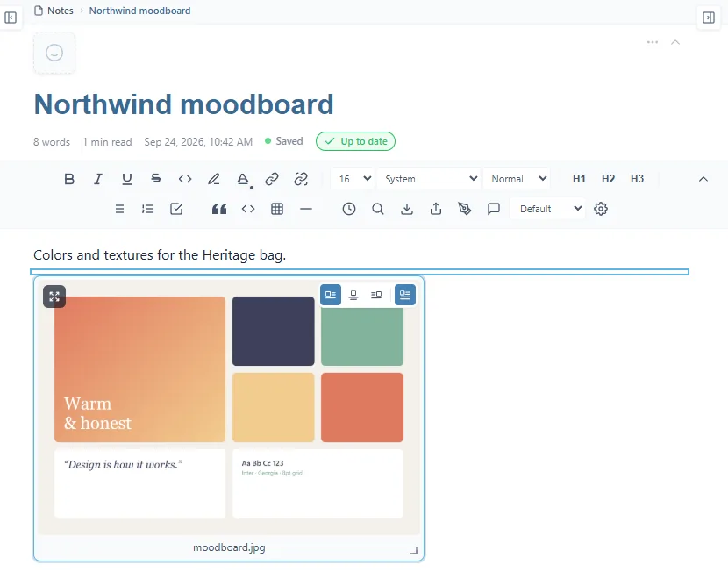Insert a checklist item

coord(176,209)
